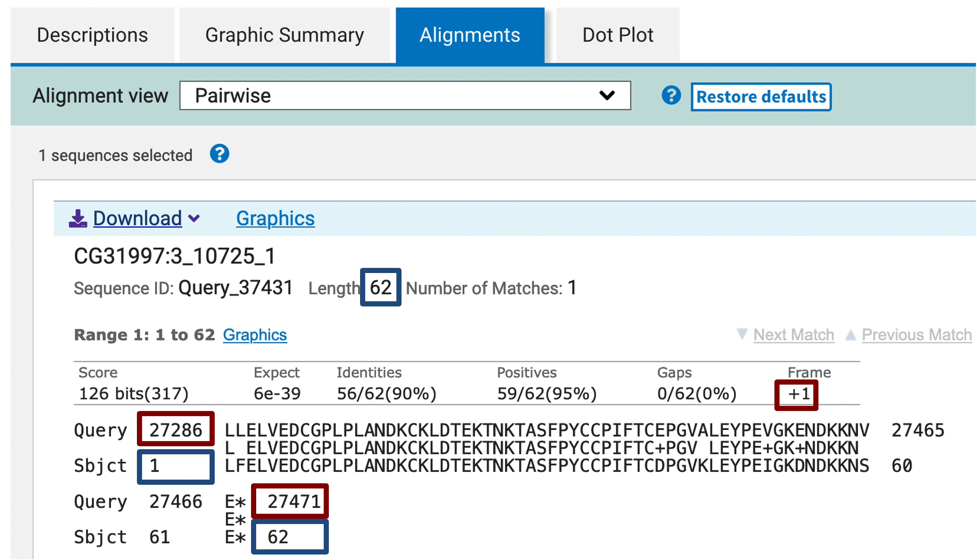Expand the Alignment view Pairwise dropdown
The image size is (977, 560).
click(405, 95)
